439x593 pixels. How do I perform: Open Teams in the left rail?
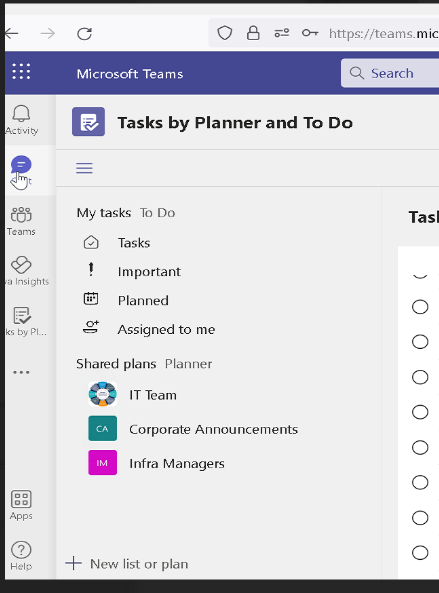point(21,221)
